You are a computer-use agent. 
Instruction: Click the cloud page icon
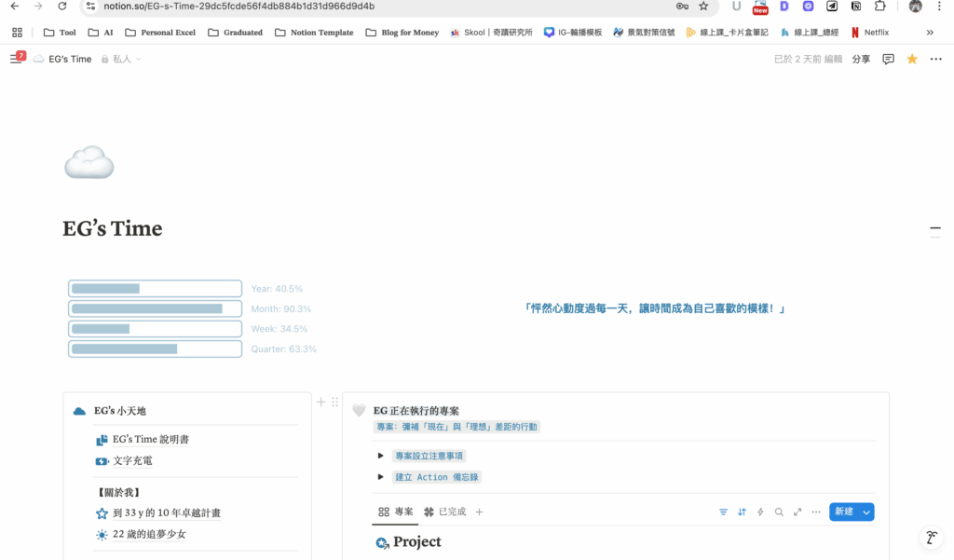(89, 165)
